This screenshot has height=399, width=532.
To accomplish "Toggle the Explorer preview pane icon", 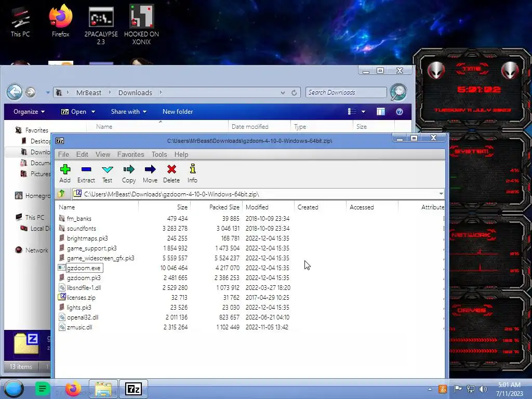I will (381, 112).
